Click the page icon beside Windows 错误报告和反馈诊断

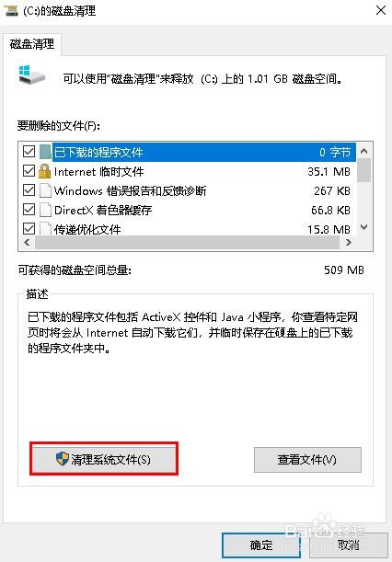coord(45,190)
